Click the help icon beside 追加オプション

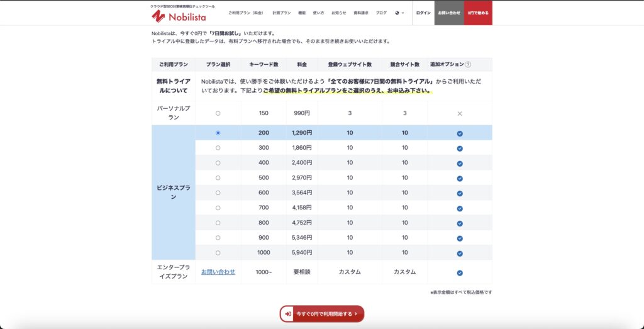click(468, 64)
